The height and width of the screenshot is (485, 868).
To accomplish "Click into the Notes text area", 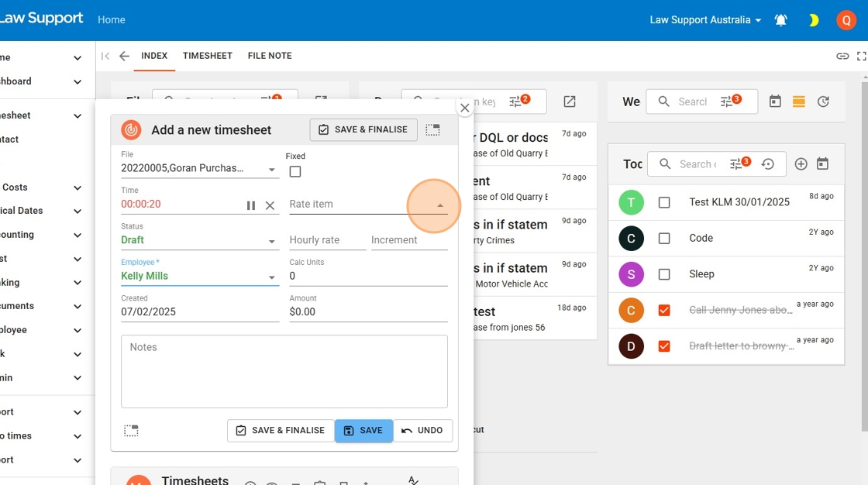I will click(284, 372).
